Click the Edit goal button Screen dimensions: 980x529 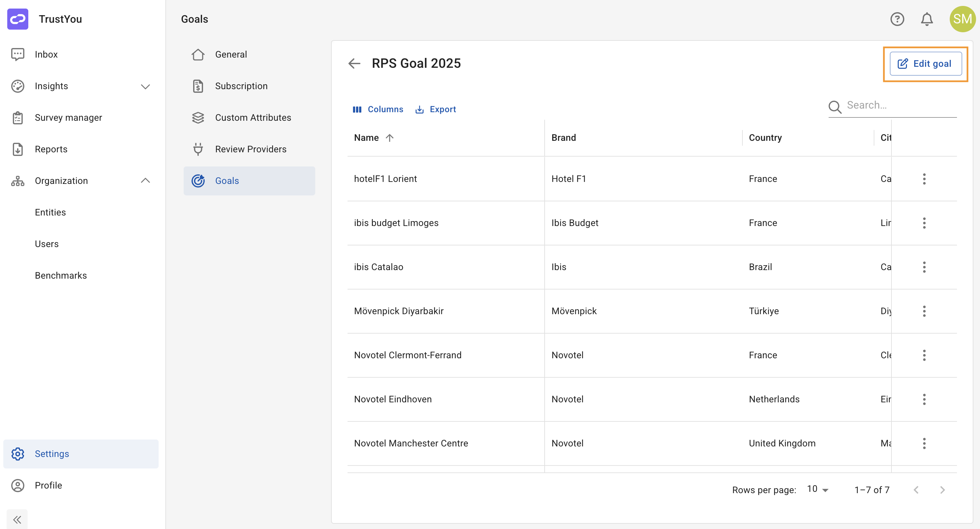925,63
